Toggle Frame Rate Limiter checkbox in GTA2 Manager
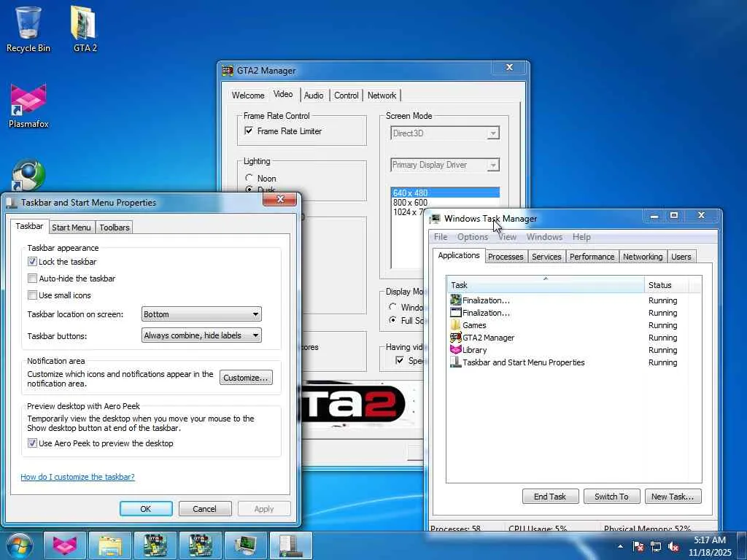The image size is (747, 560). (x=249, y=131)
